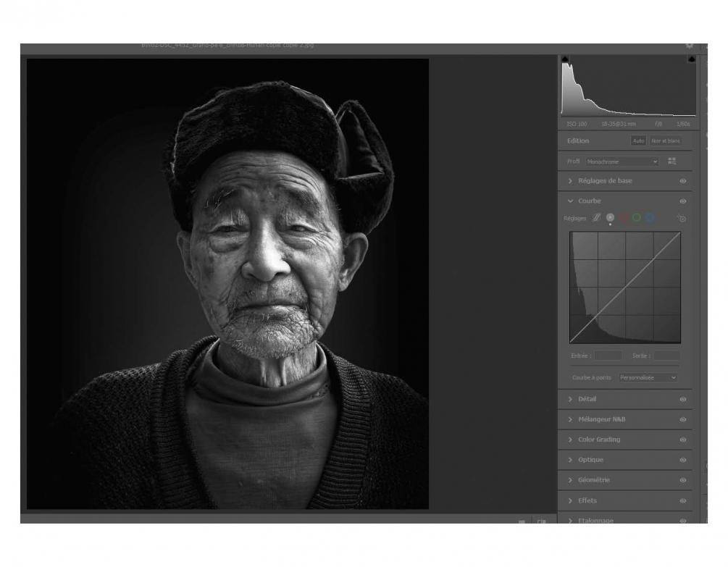The height and width of the screenshot is (567, 728).
Task: Open the profile browser grid icon
Action: pyautogui.click(x=671, y=161)
